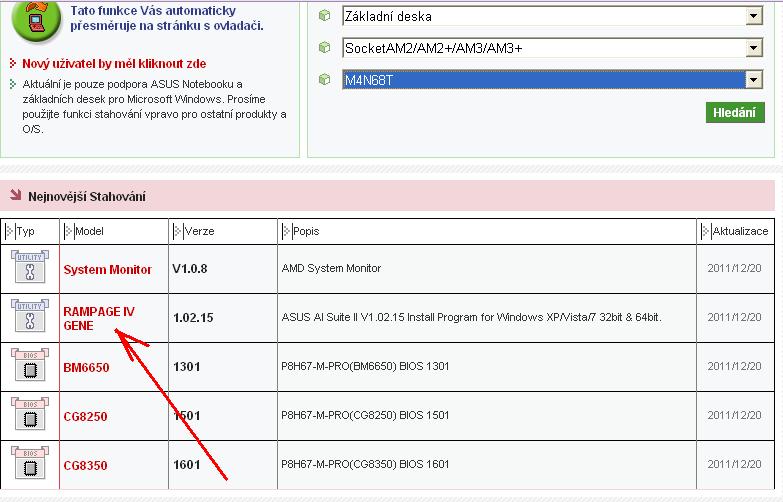783x502 pixels.
Task: Click sort arrow icon in Aktualizace header
Action: 706,231
